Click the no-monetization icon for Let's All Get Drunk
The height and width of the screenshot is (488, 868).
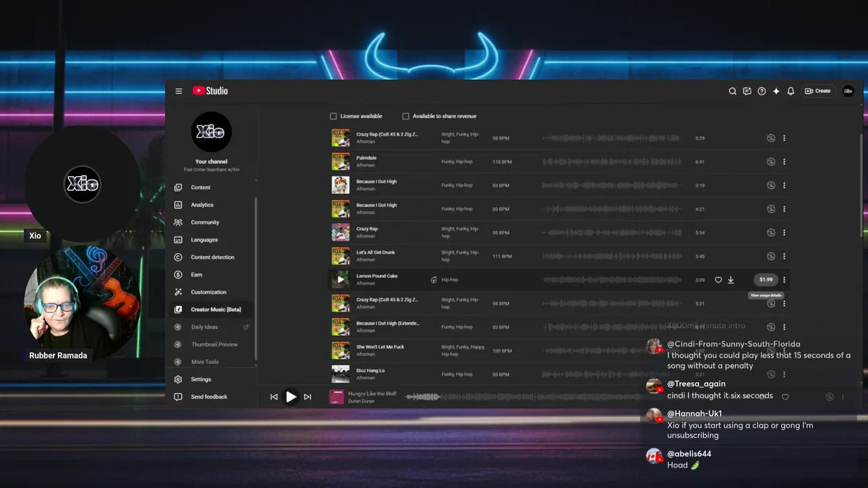tap(771, 256)
